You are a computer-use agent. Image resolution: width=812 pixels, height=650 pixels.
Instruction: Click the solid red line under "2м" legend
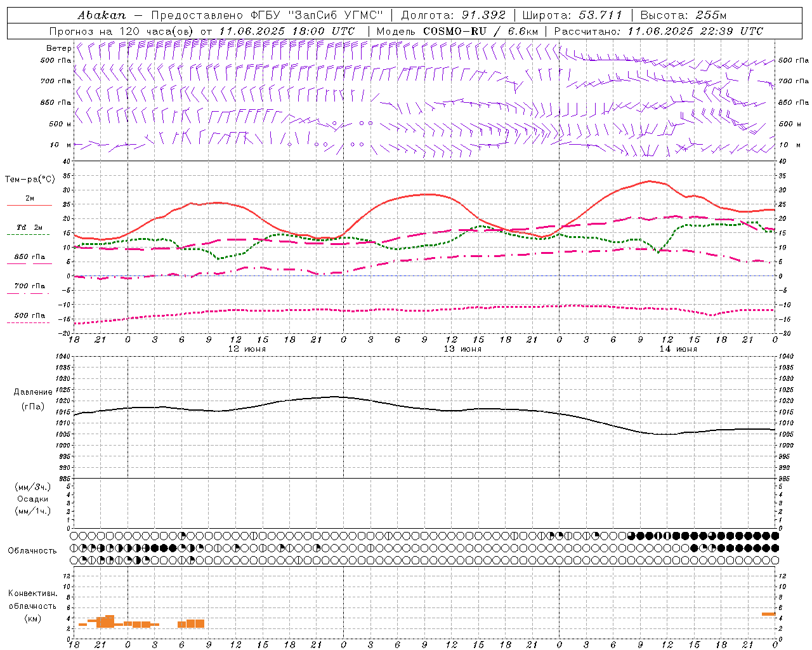(29, 205)
